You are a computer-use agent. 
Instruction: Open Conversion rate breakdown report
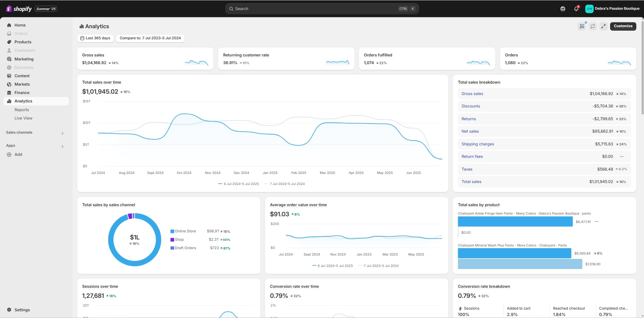pyautogui.click(x=484, y=286)
